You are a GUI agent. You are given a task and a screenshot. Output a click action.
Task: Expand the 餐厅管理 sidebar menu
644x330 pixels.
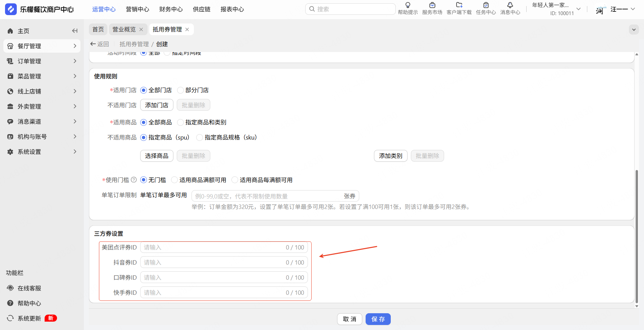click(x=42, y=46)
